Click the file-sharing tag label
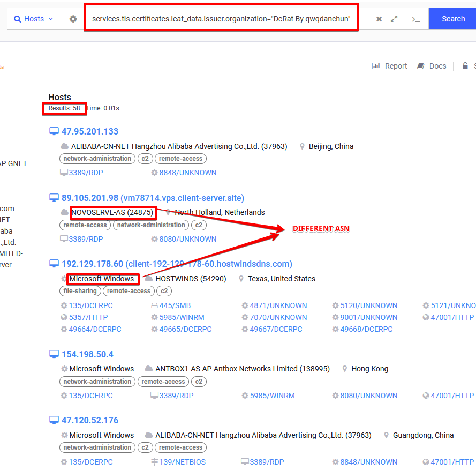476x470 pixels. (x=80, y=291)
